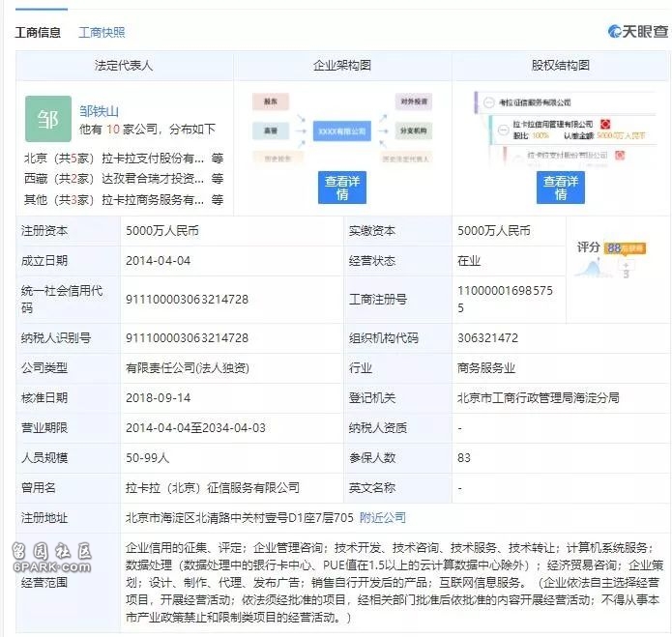Click red badge beside 拉卡拉支付股份有限公司
The width and height of the screenshot is (672, 637).
point(620,155)
